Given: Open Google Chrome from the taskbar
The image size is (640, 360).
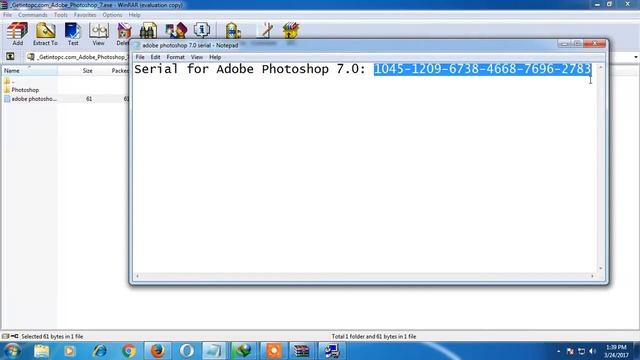Looking at the screenshot, I should click(129, 351).
